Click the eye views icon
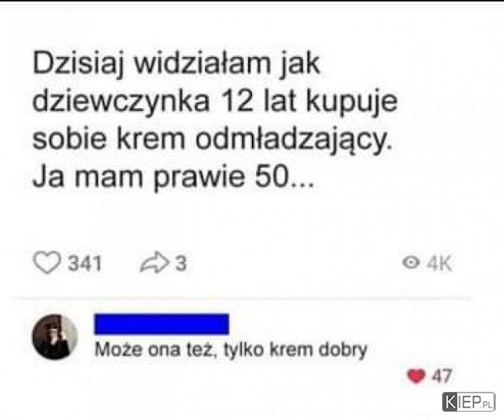This screenshot has width=504, height=420. pyautogui.click(x=411, y=263)
